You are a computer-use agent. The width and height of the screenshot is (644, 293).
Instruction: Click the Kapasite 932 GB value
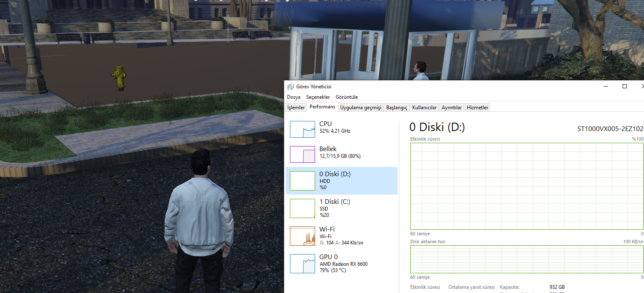(557, 287)
